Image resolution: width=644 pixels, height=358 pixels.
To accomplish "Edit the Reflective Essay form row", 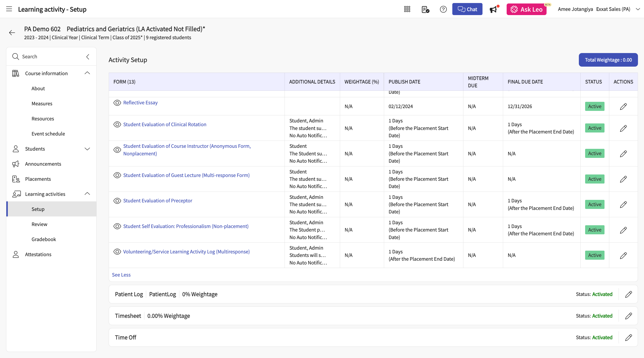I will click(x=623, y=106).
